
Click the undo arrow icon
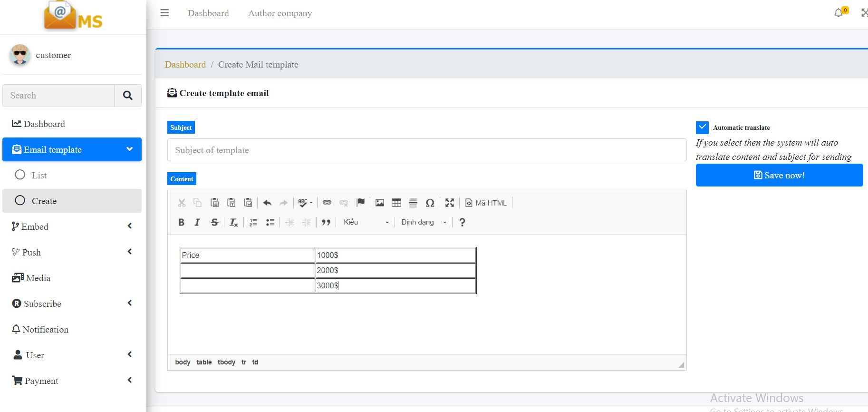[267, 203]
